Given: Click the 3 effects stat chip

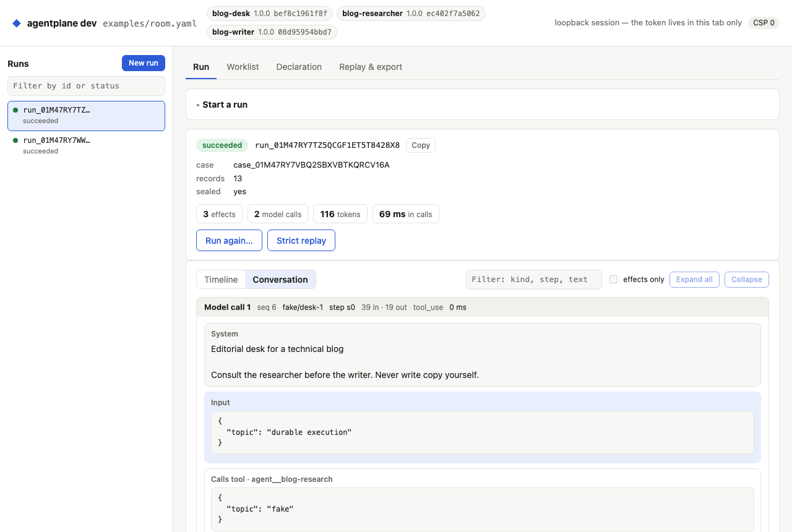Looking at the screenshot, I should click(220, 214).
